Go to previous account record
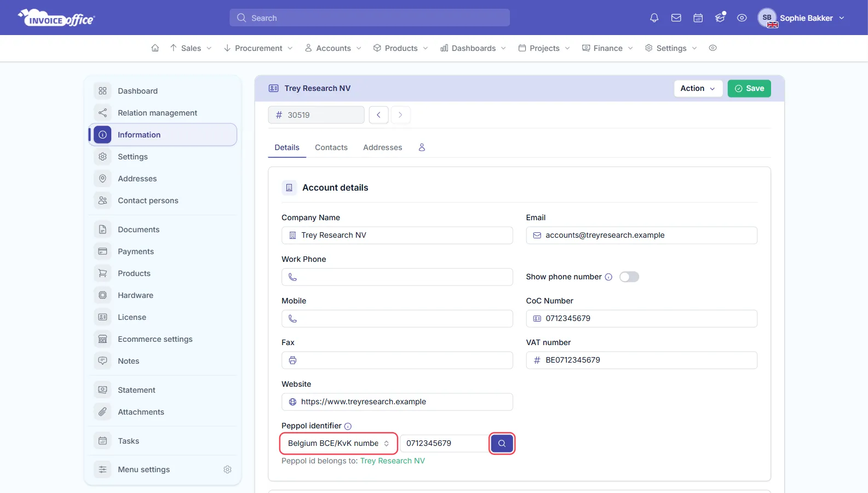The height and width of the screenshot is (493, 868). 378,115
